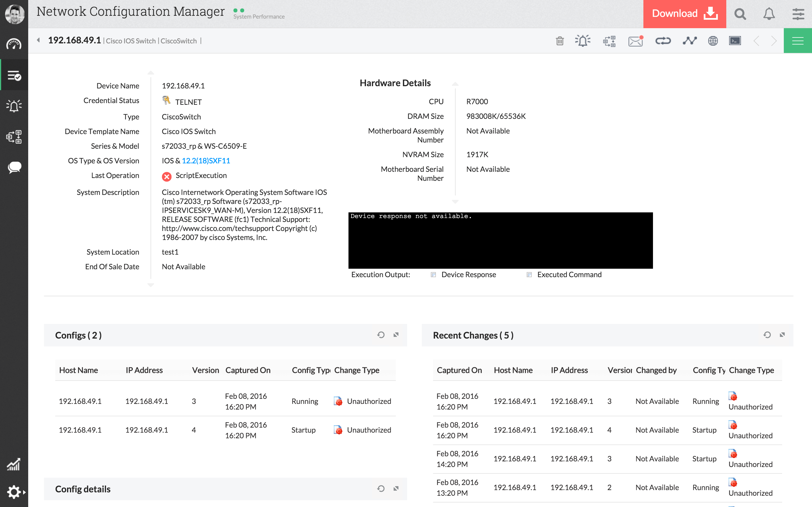
Task: Click the terminal console icon
Action: point(735,41)
